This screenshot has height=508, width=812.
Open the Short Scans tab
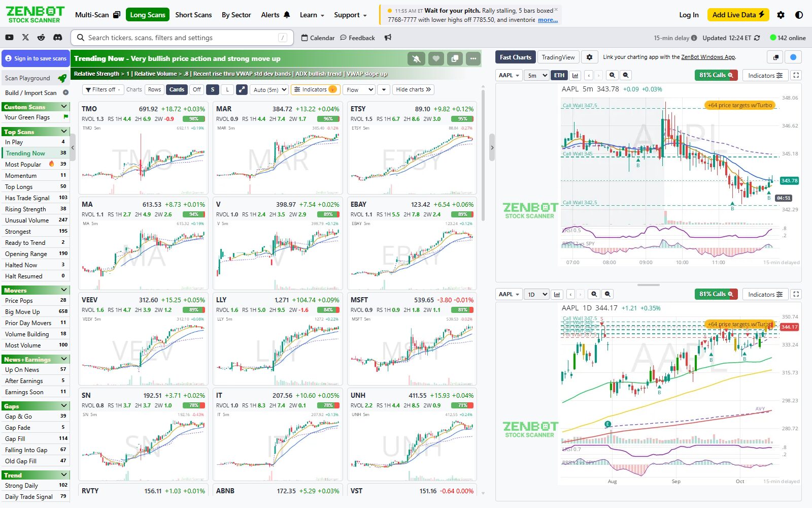(x=193, y=15)
